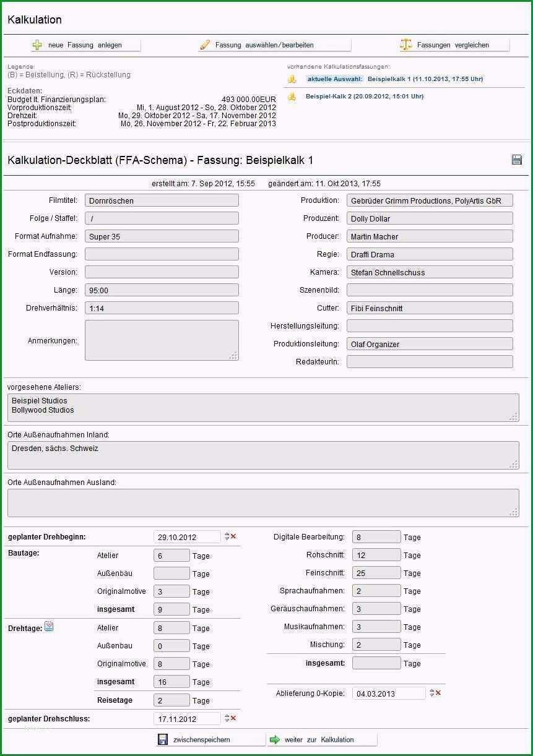Image resolution: width=533 pixels, height=756 pixels.
Task: Clear the geplanter Drehbeginn date with red X
Action: [233, 536]
